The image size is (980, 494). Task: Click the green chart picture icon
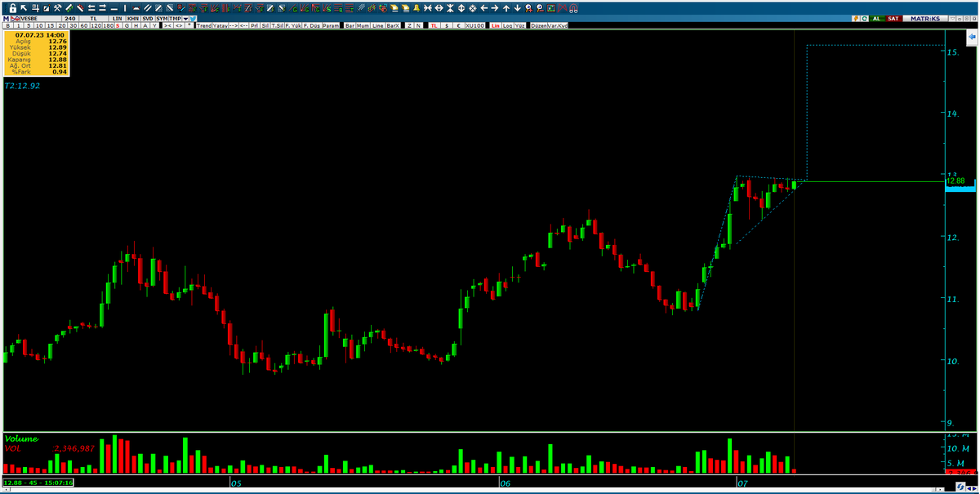click(x=551, y=8)
